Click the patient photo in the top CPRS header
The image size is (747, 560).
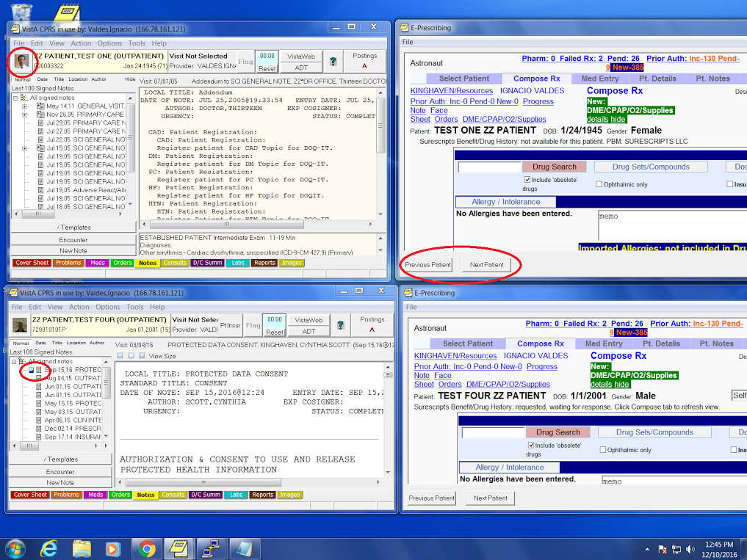pyautogui.click(x=21, y=60)
